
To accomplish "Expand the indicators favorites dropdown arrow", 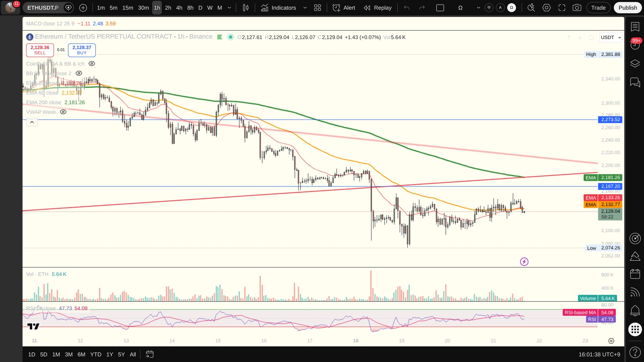I will 305,8.
